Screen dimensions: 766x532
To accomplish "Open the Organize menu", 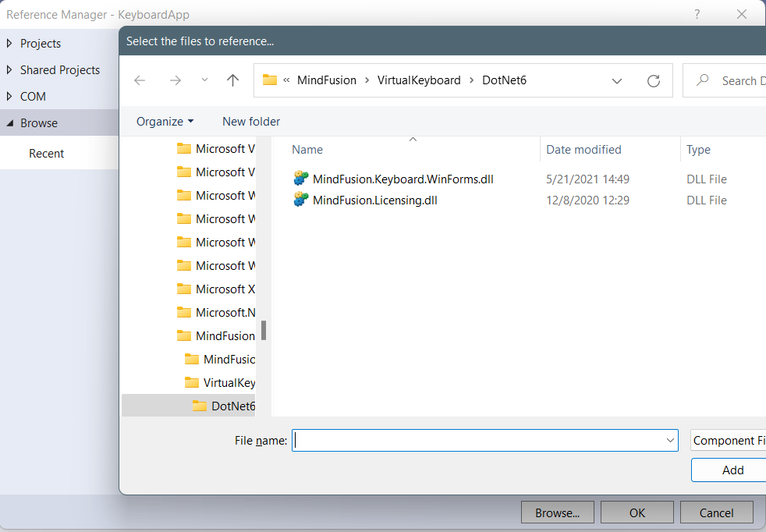I will (165, 122).
